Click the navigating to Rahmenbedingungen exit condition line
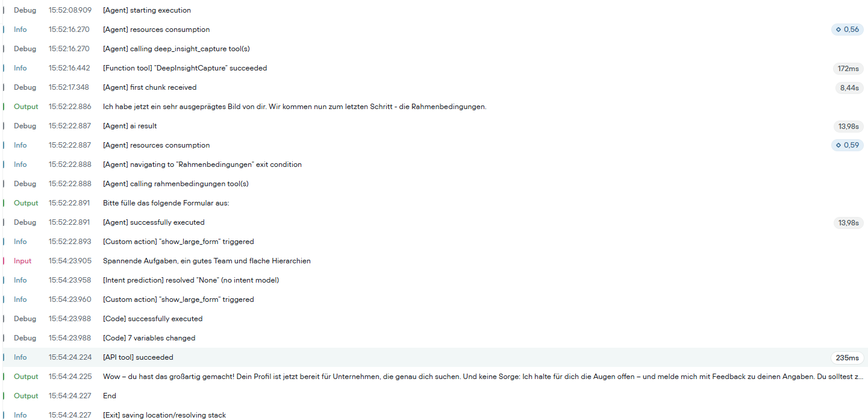The height and width of the screenshot is (420, 868). [435, 165]
